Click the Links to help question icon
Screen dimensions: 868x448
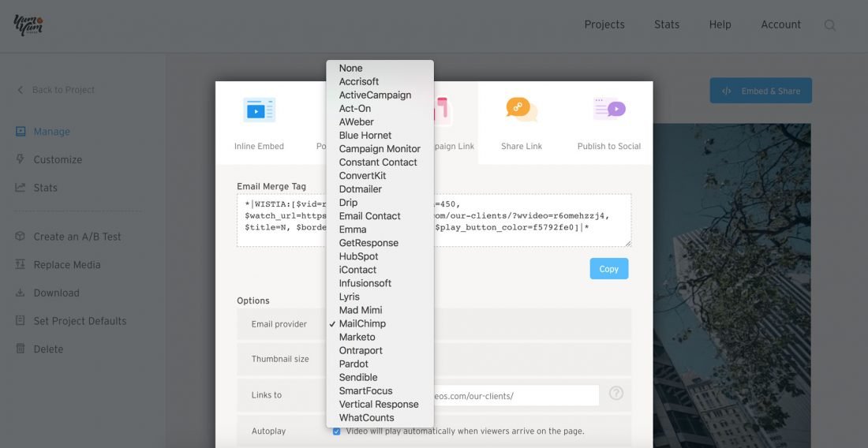pyautogui.click(x=616, y=393)
